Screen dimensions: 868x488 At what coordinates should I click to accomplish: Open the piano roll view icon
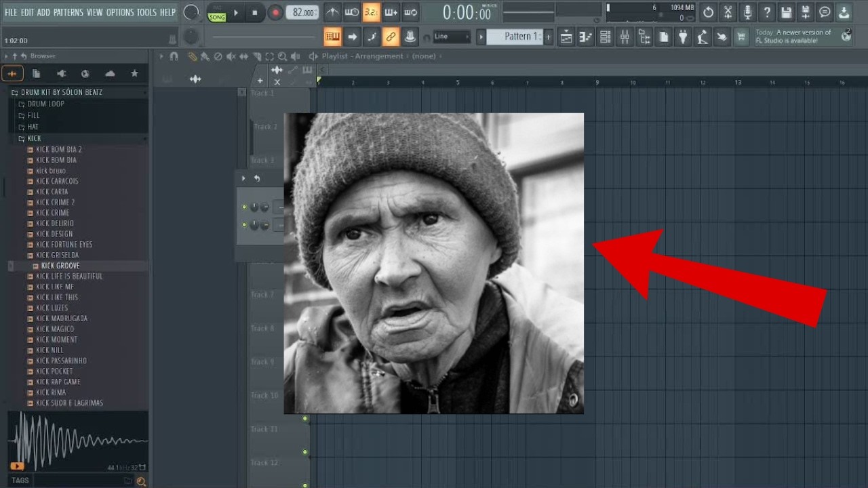coord(586,37)
